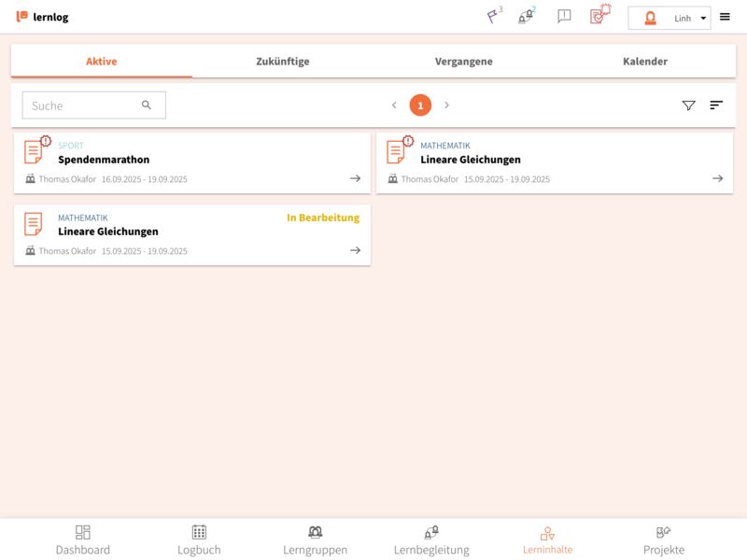
Task: Click the search magnifier icon
Action: point(147,105)
